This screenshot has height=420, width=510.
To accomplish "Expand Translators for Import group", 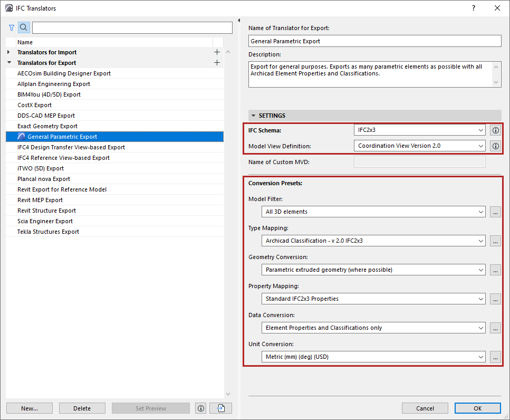I will coord(9,52).
